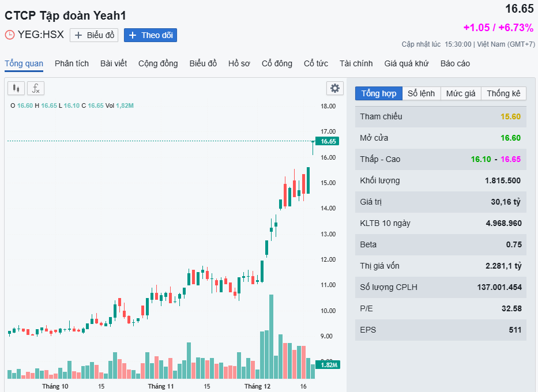Click the clock icon beside YEG:HSX
The width and height of the screenshot is (538, 392).
click(10, 35)
